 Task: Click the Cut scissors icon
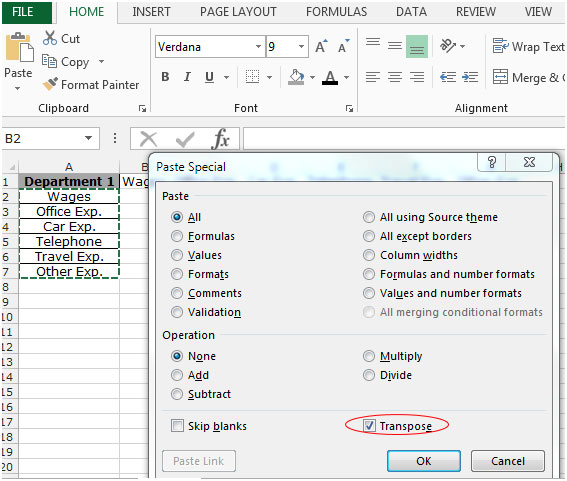pyautogui.click(x=50, y=38)
